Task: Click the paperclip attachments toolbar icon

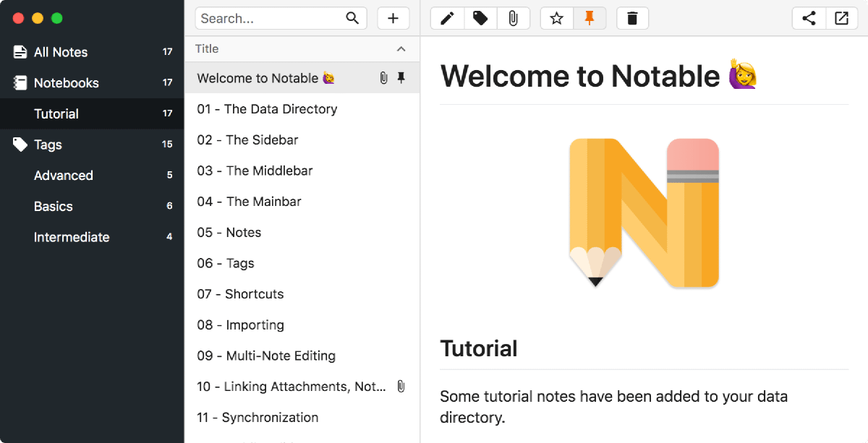Action: [513, 19]
